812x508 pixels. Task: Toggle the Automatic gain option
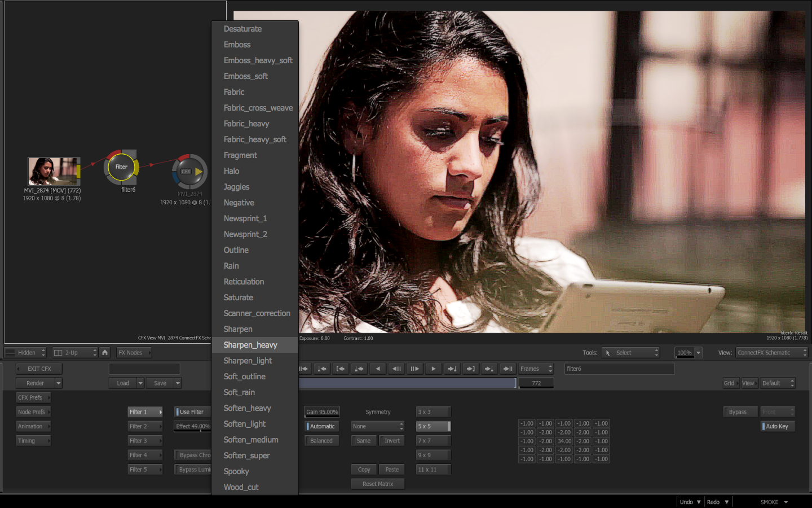tap(322, 427)
